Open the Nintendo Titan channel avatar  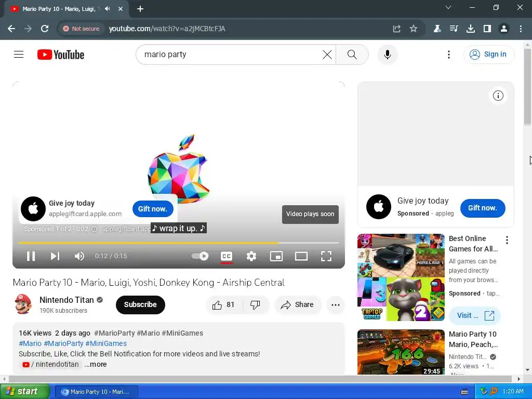coord(23,304)
